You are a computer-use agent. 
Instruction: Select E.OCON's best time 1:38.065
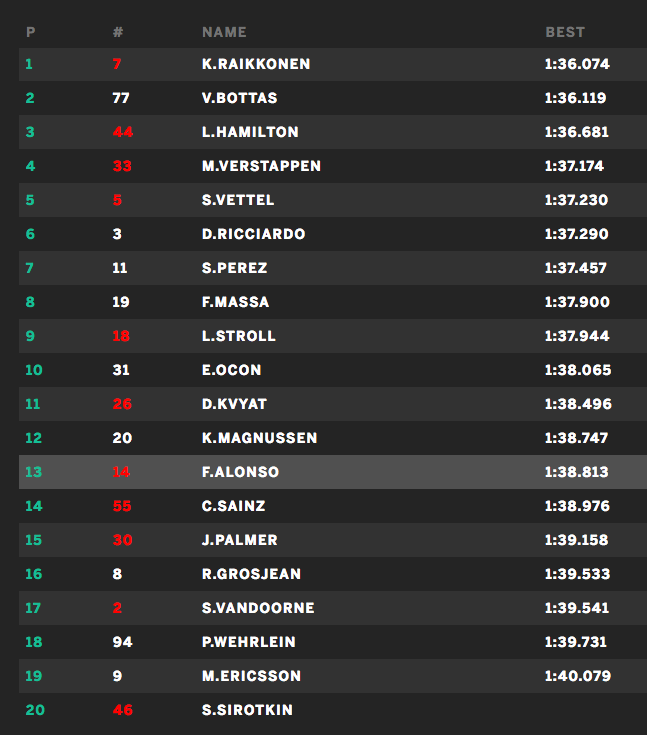pos(577,370)
